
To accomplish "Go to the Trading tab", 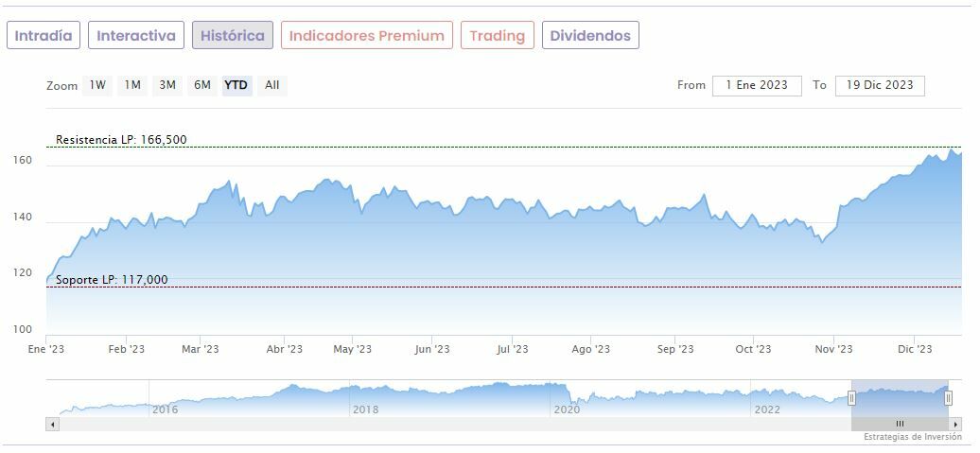I will pyautogui.click(x=497, y=36).
